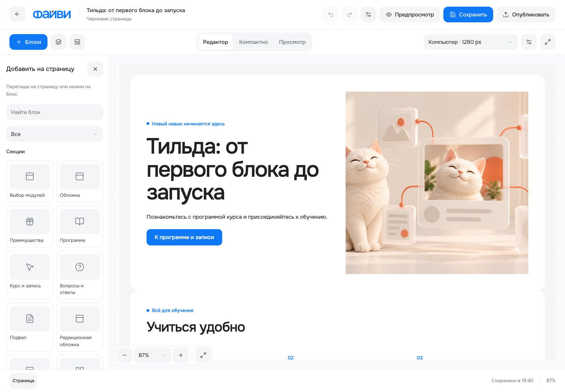Zoom out with the minus button
The height and width of the screenshot is (392, 565).
tap(124, 355)
